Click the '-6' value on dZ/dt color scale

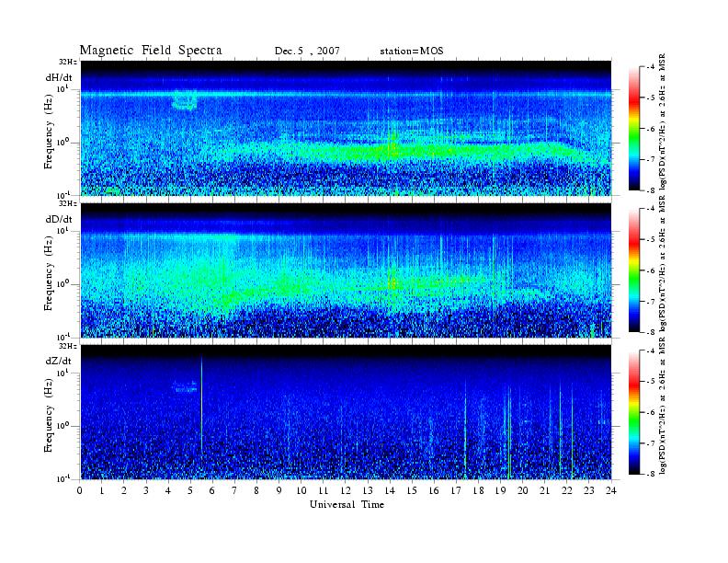(652, 412)
